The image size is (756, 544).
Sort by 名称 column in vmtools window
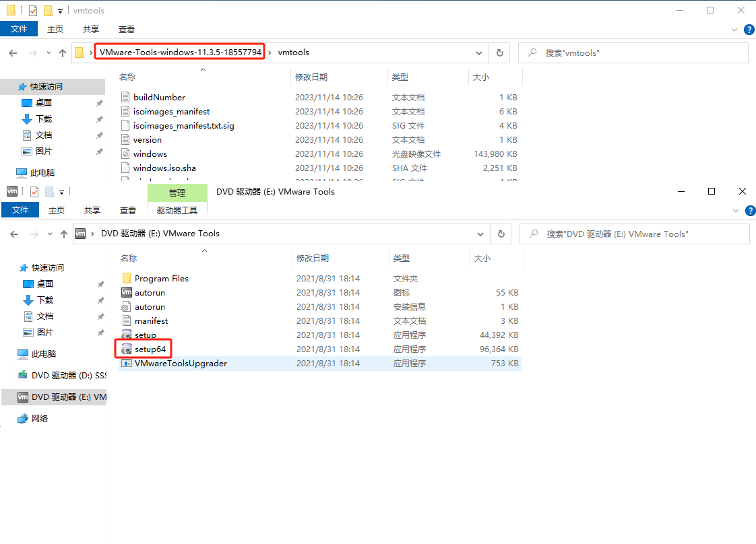pos(127,77)
